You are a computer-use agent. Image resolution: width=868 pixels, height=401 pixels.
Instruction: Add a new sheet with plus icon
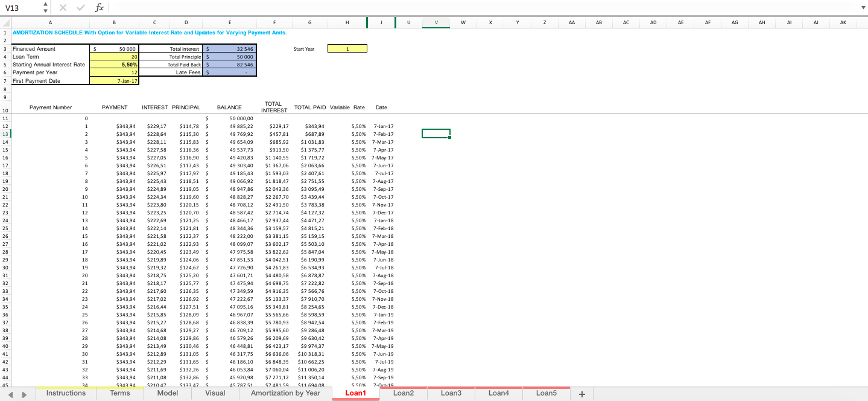point(581,394)
